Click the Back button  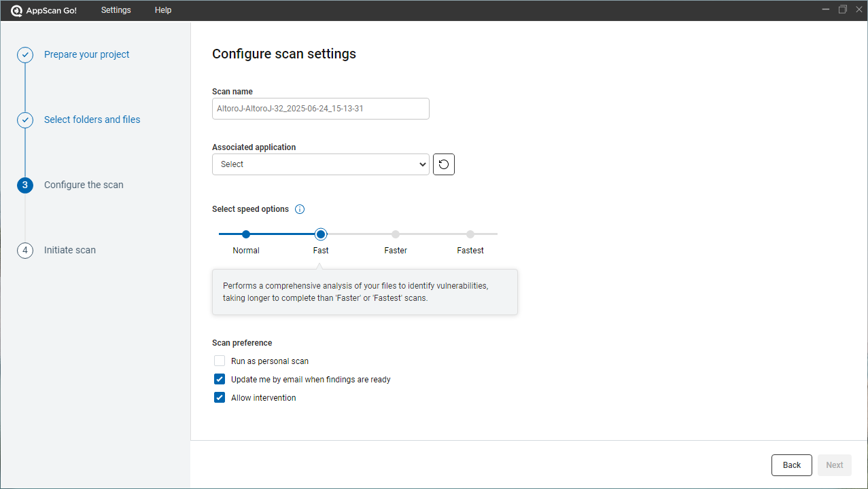(791, 465)
